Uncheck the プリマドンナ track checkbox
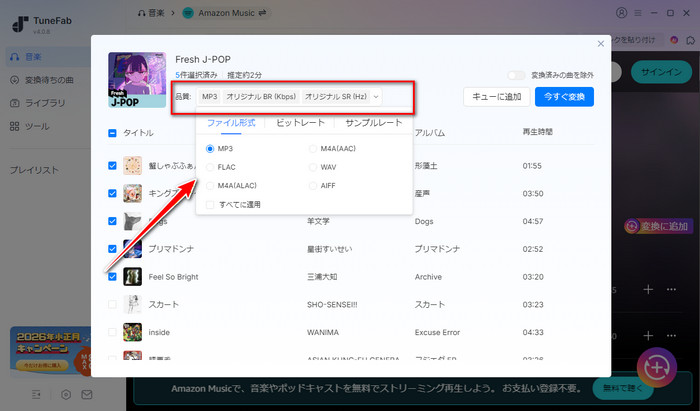This screenshot has width=700, height=411. point(112,249)
